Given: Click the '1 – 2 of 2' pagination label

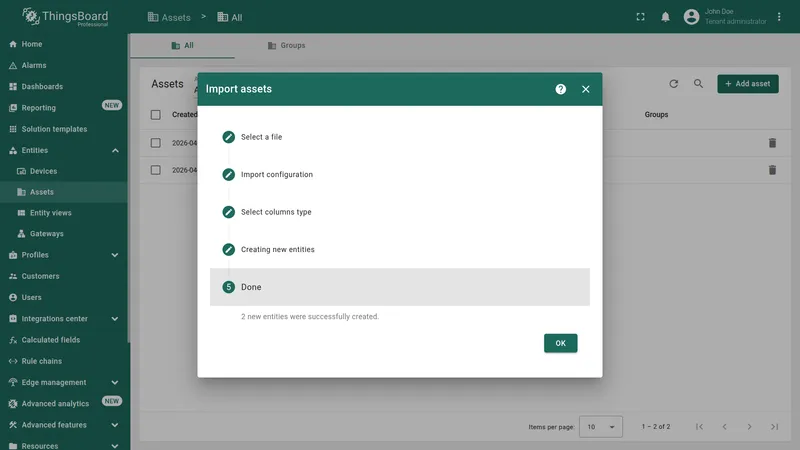Looking at the screenshot, I should pos(656,427).
